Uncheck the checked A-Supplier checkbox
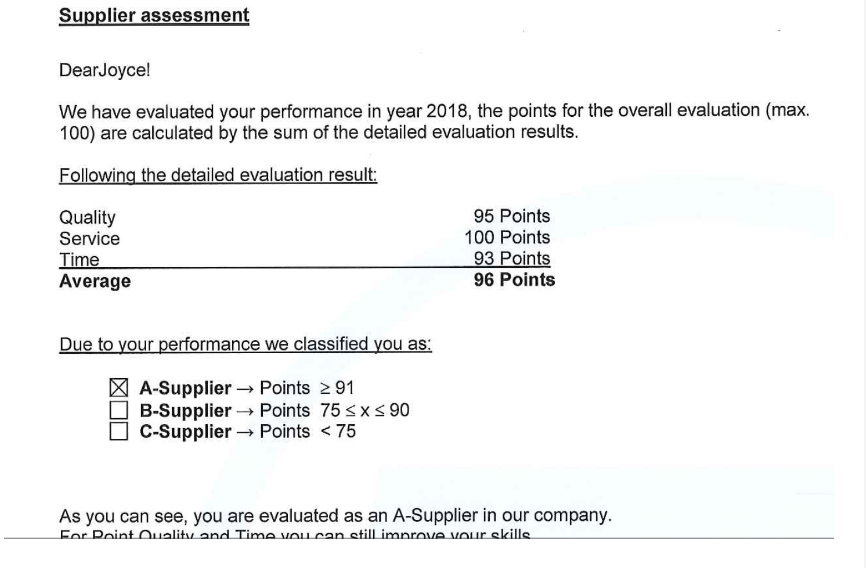 point(119,388)
